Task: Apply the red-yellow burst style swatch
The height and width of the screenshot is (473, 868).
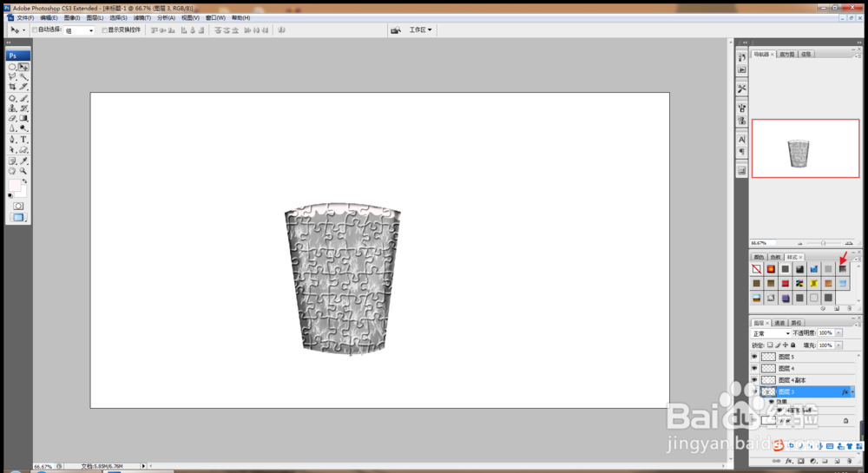Action: point(771,269)
